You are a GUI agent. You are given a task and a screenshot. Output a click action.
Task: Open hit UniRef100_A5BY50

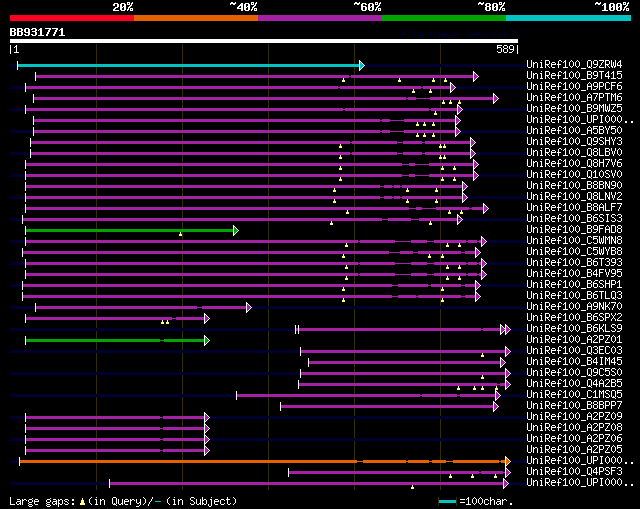click(x=574, y=130)
